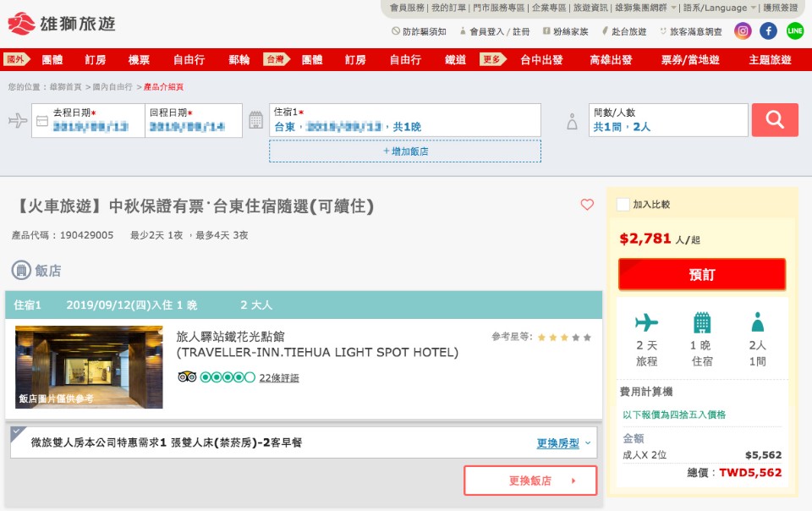Open the 住宿1 destination selector
Viewport: 812px width, 511px height.
click(x=405, y=120)
